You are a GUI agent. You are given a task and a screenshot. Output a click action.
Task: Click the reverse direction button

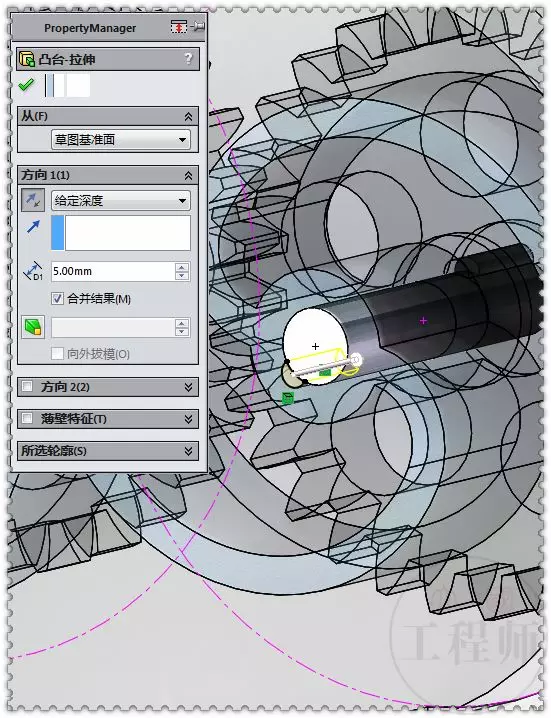click(33, 200)
